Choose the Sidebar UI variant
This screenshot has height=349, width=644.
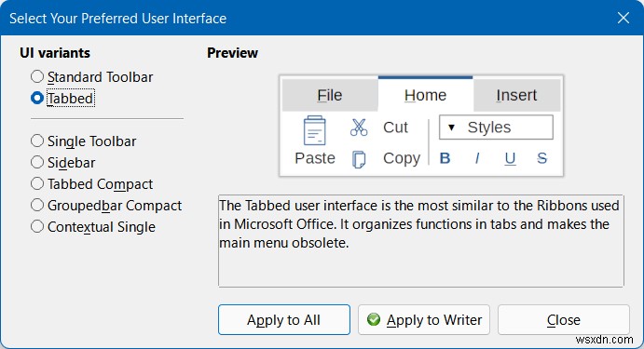[62, 163]
